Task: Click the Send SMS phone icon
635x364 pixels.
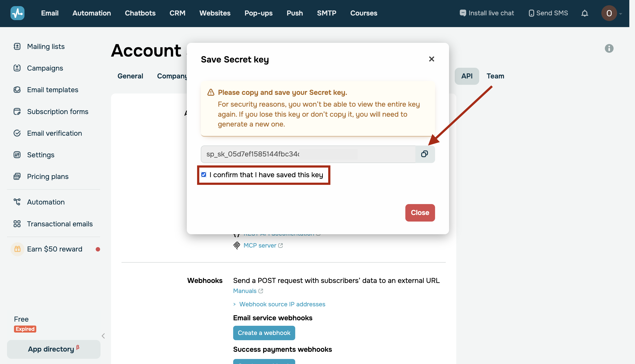Action: 531,13
